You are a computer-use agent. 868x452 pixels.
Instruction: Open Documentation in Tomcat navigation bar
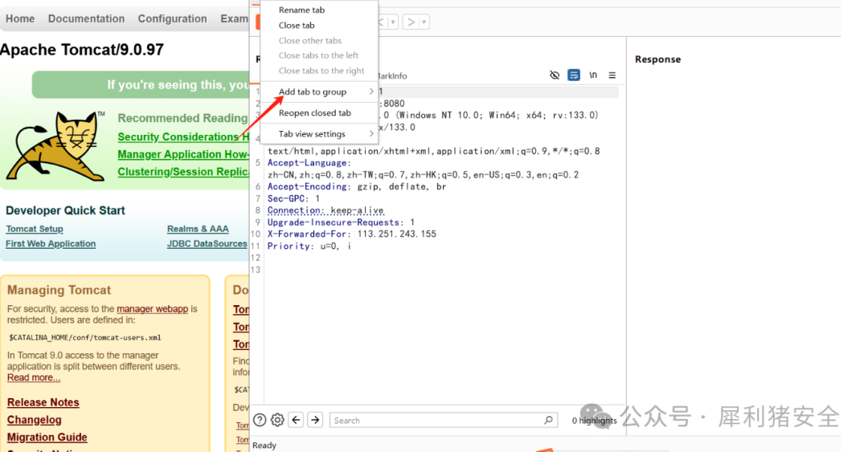click(x=86, y=18)
